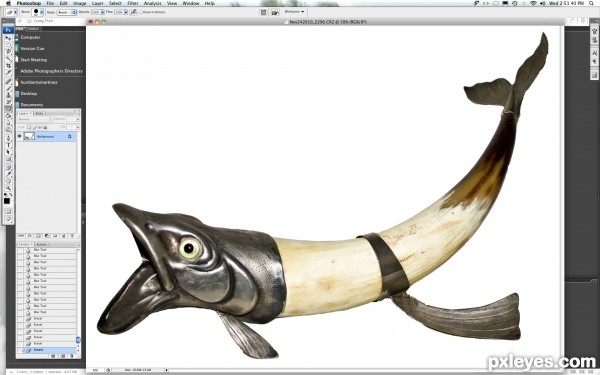
Task: Select the Pen tool
Action: pos(8,138)
